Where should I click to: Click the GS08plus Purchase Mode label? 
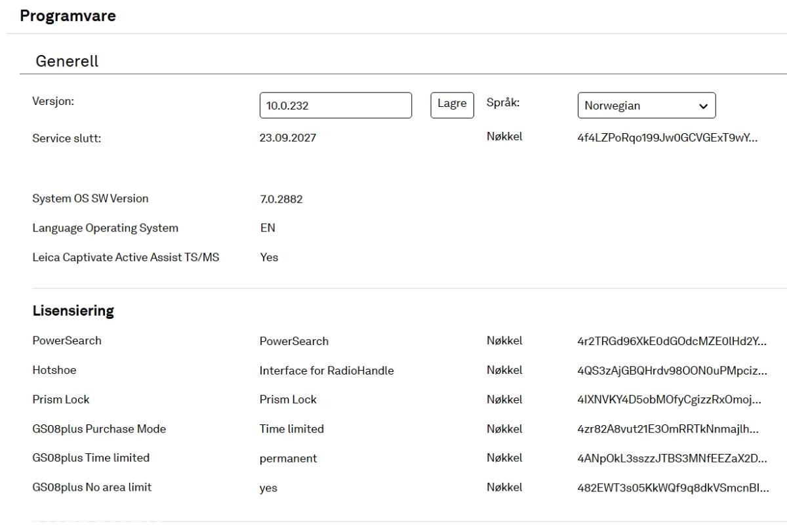pos(99,429)
